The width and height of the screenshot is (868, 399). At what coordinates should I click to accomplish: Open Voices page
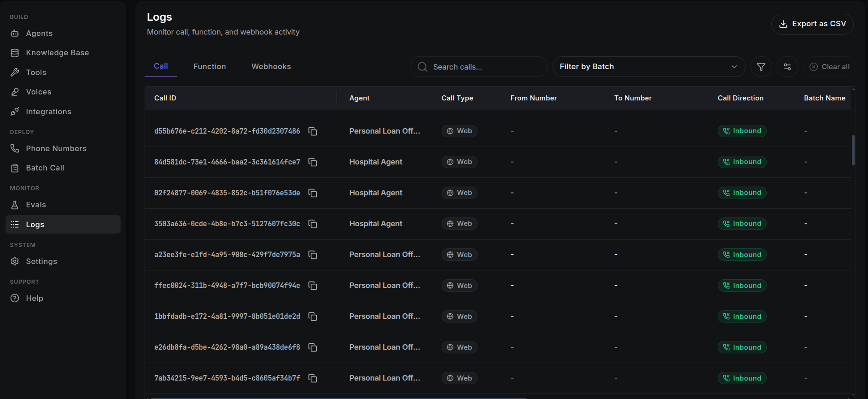click(63, 92)
